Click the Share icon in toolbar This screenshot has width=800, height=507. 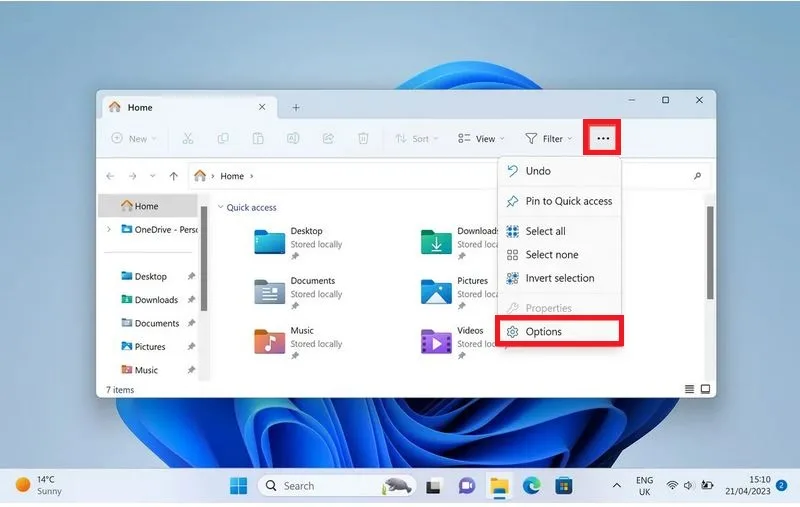coord(328,138)
